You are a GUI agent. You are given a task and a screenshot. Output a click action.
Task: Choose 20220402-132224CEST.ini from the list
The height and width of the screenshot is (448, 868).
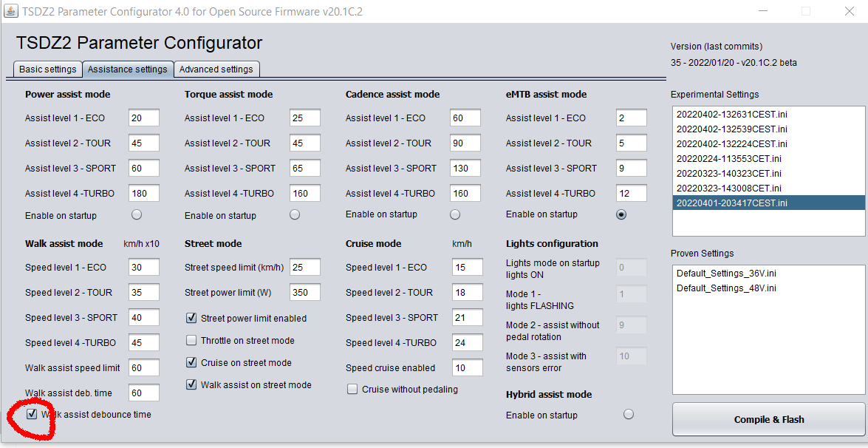click(x=768, y=144)
